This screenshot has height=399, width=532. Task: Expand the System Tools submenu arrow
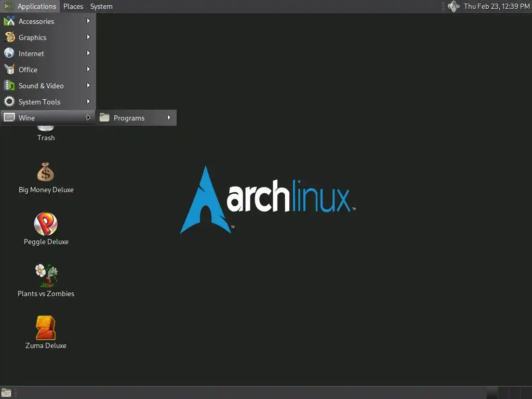click(x=88, y=101)
